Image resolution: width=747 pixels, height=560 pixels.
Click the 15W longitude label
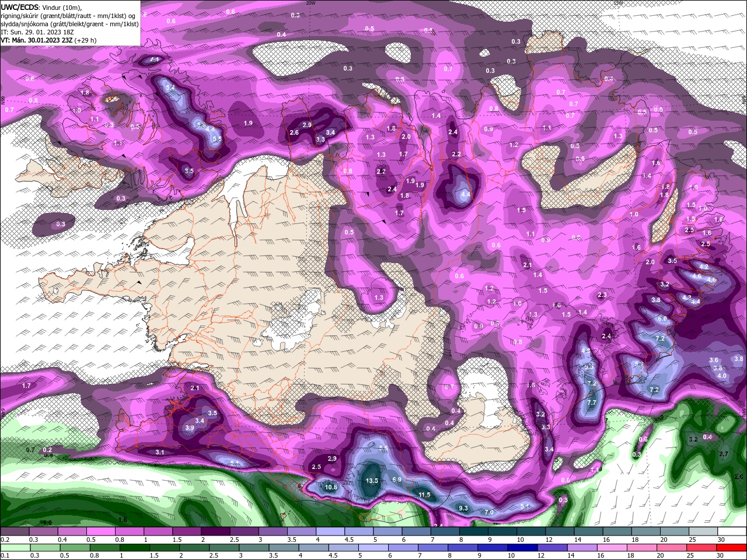coord(618,3)
